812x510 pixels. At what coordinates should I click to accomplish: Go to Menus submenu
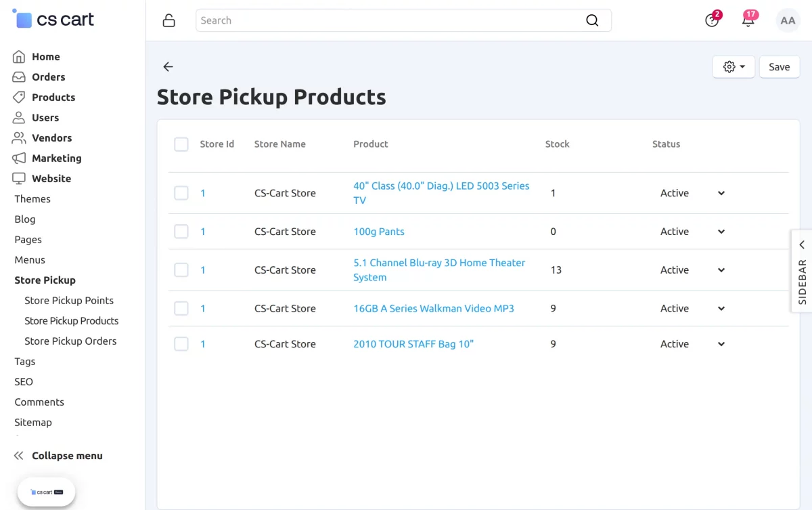pyautogui.click(x=30, y=260)
